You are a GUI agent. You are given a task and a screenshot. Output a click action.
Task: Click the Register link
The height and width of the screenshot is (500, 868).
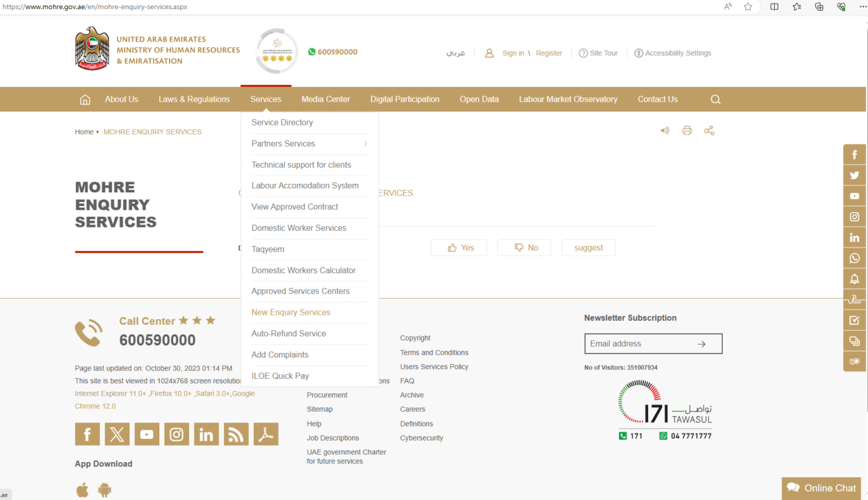point(549,53)
